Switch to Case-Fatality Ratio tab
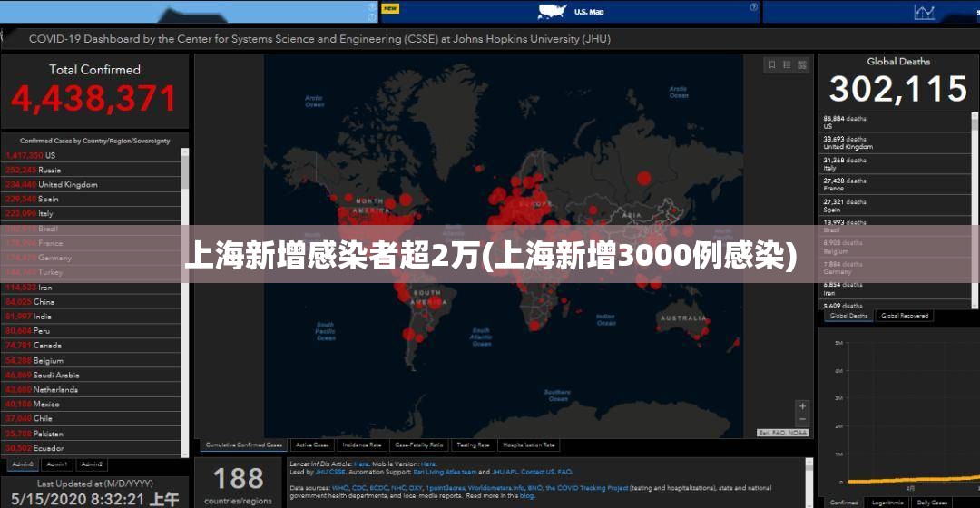The image size is (980, 508). [x=418, y=445]
